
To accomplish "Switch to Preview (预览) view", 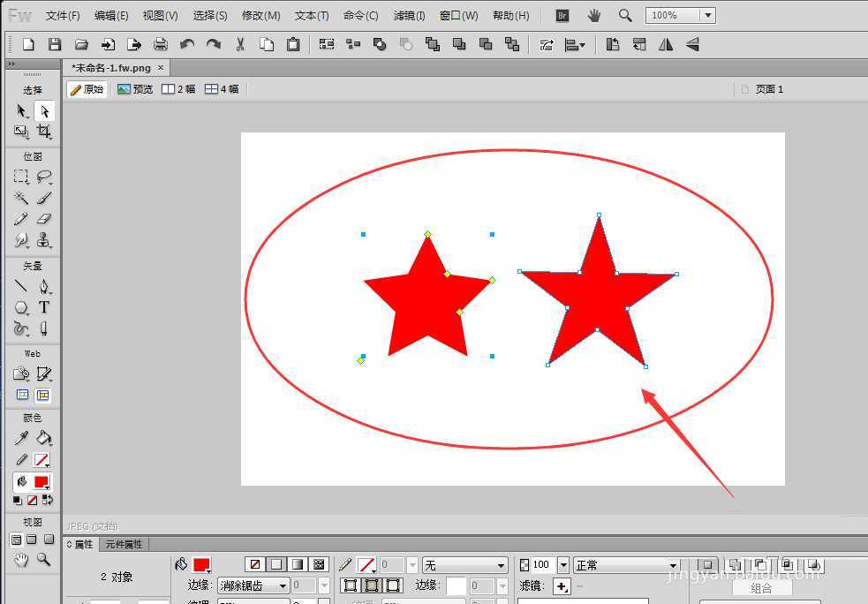I will point(135,89).
